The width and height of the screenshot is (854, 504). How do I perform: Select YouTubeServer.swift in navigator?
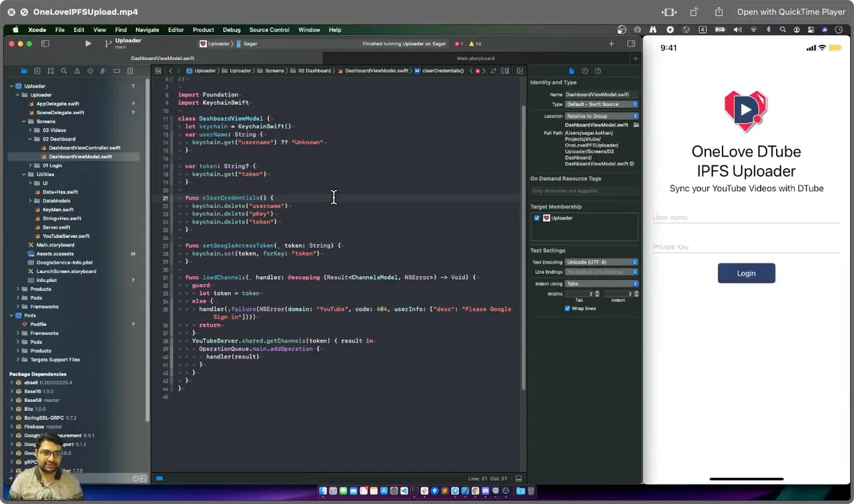[65, 236]
